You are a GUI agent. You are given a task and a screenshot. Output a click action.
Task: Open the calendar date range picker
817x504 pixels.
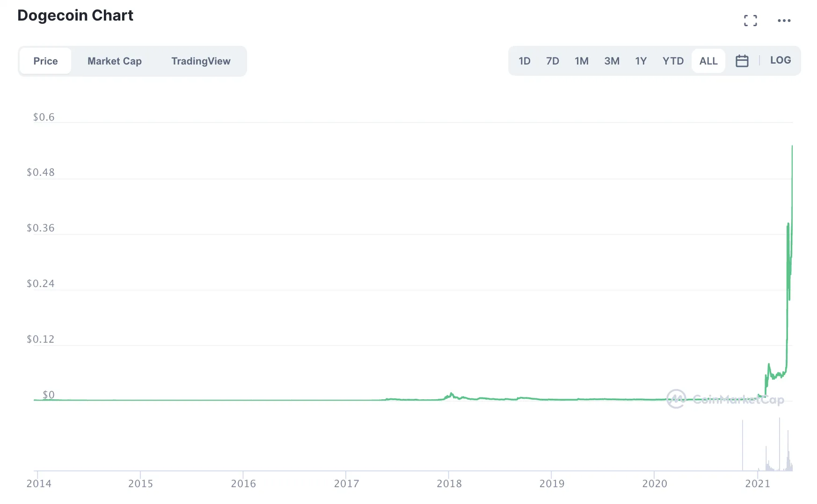coord(742,61)
